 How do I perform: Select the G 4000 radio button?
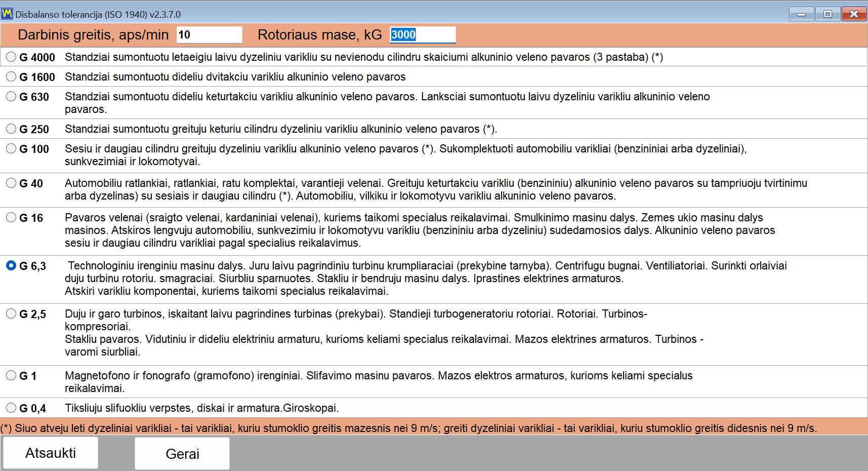(11, 57)
